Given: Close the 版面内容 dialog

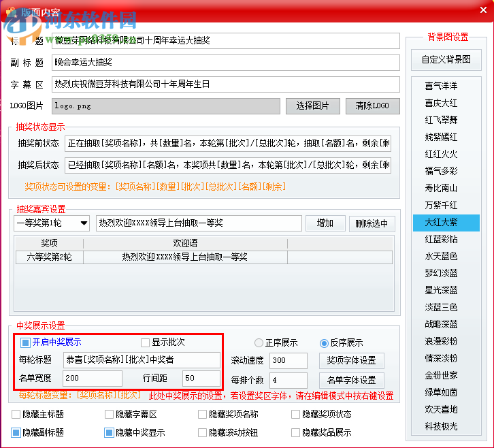Looking at the screenshot, I should coord(483,10).
